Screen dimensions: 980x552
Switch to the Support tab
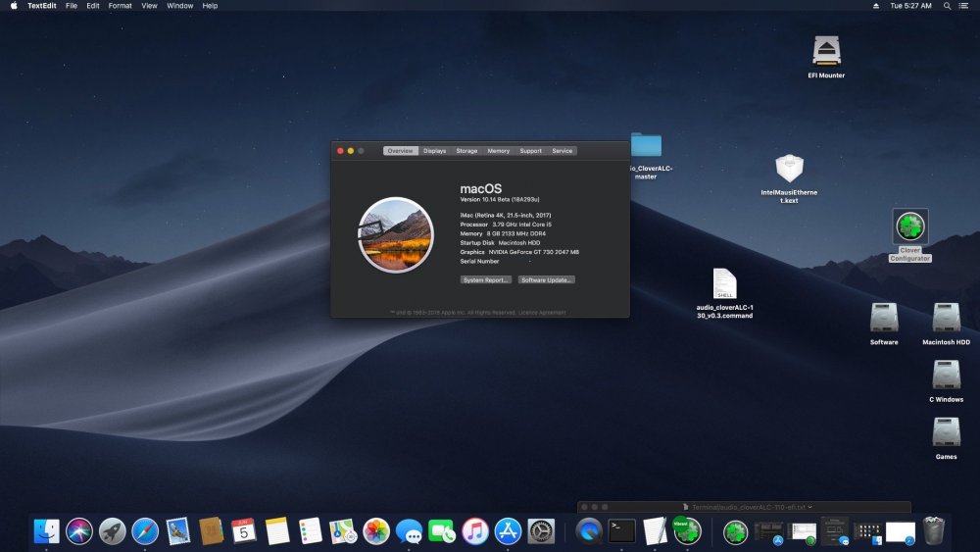pos(530,151)
